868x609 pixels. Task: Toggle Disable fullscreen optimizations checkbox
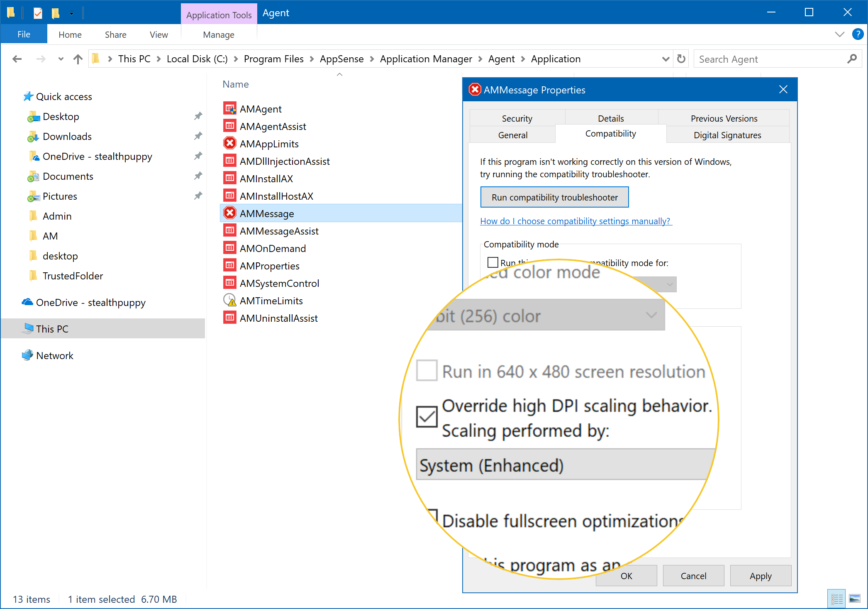433,517
